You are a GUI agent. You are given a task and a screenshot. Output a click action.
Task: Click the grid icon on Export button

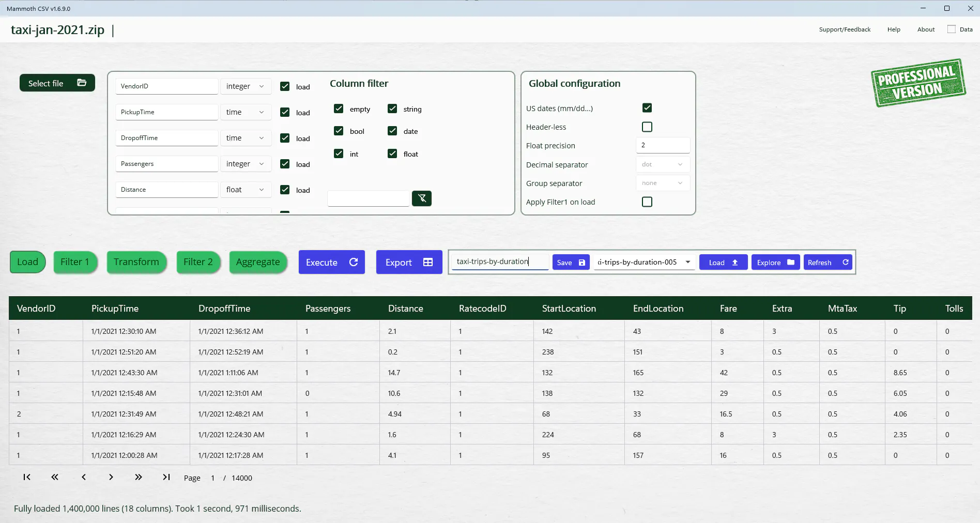[428, 262]
